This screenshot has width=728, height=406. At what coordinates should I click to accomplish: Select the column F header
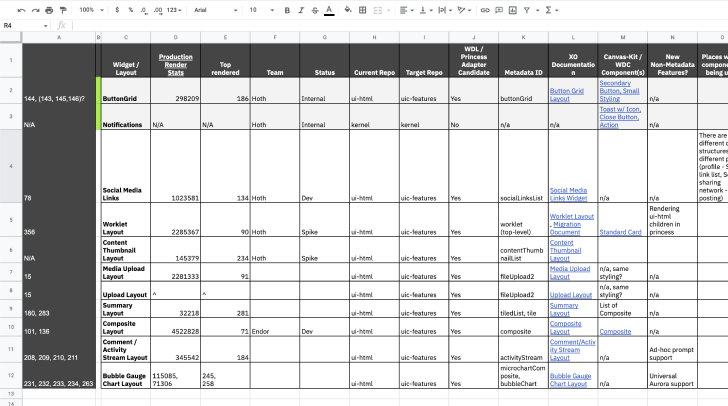[274, 38]
